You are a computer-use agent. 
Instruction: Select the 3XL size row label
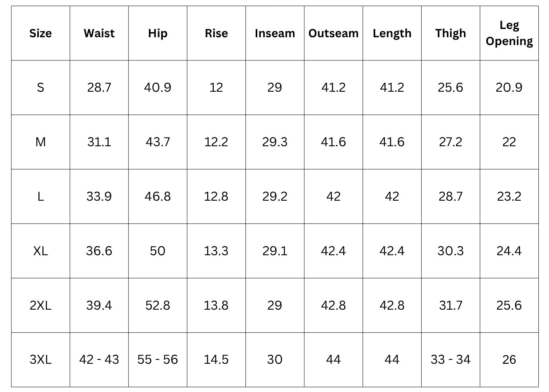(x=40, y=359)
